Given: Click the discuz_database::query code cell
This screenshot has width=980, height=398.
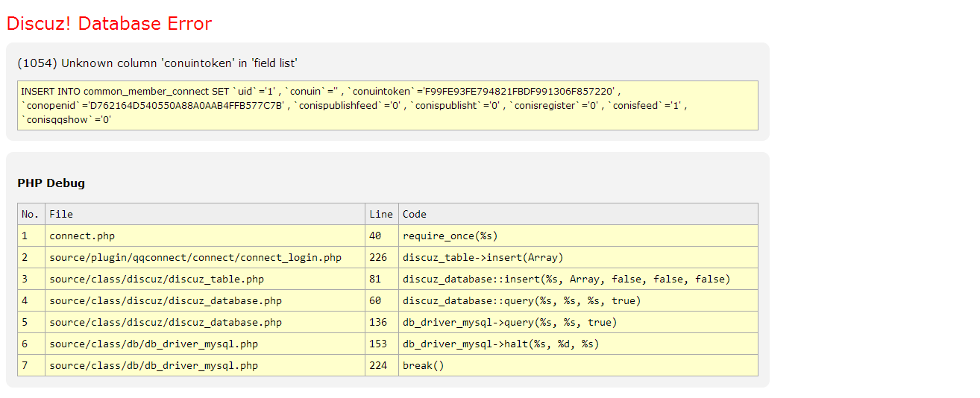Looking at the screenshot, I should (x=521, y=300).
